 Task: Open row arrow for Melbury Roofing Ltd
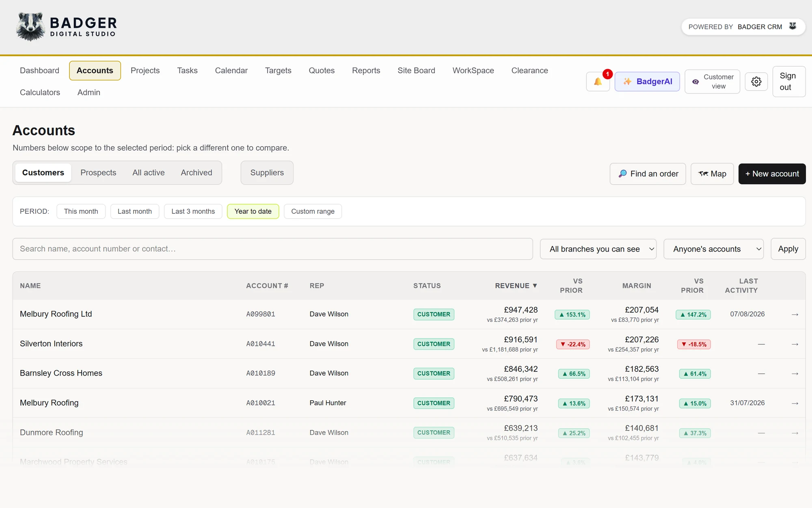[x=795, y=315]
